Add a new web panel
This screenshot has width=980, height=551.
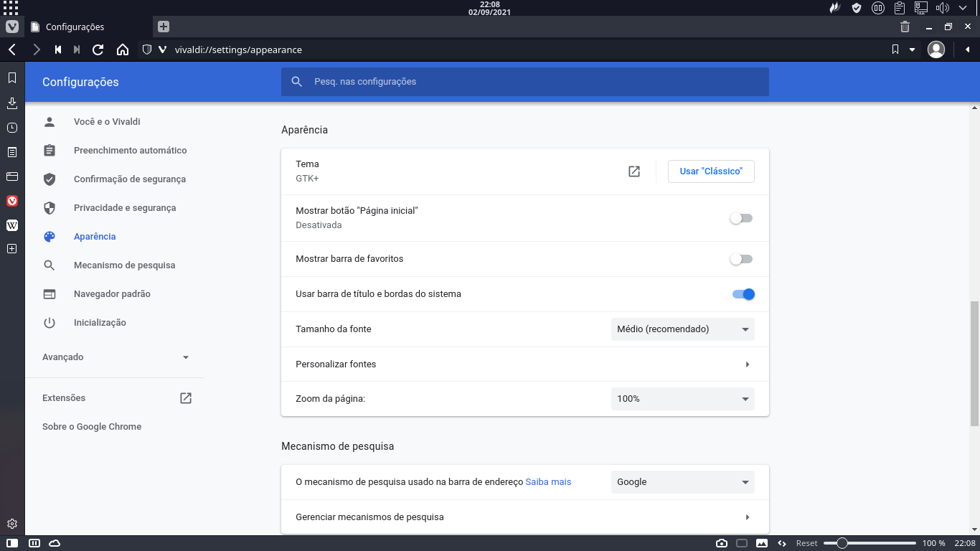click(12, 249)
